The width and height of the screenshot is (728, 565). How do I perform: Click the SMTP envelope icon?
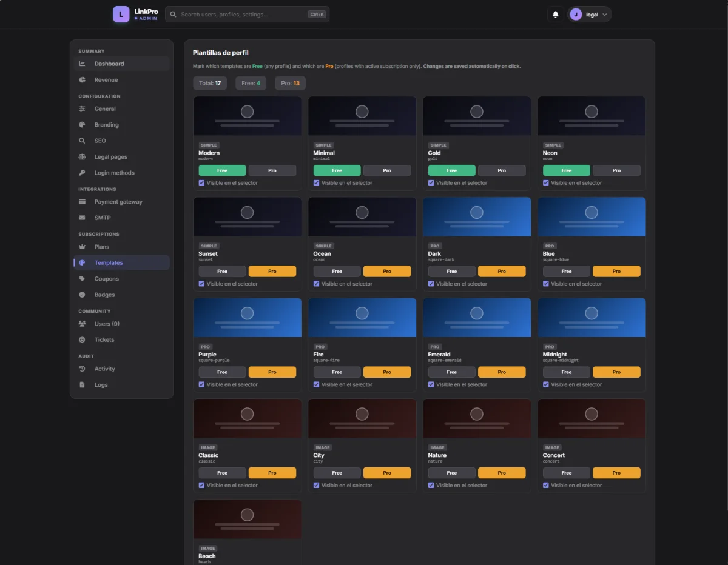pos(82,218)
